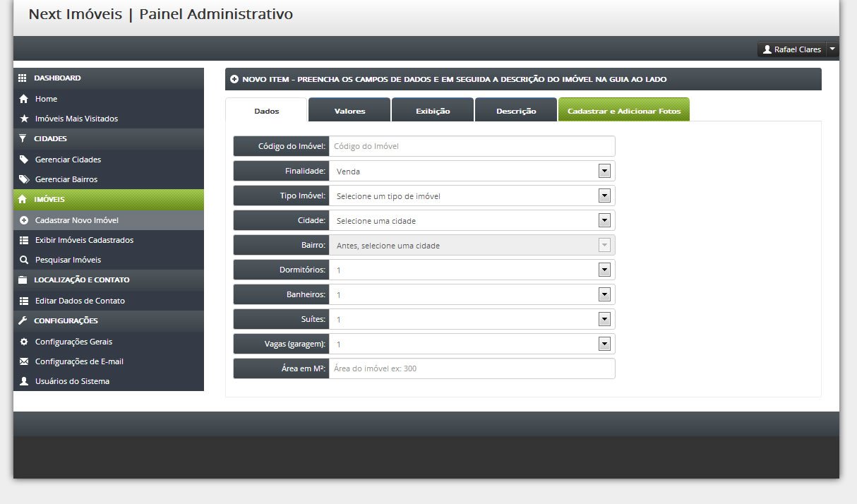Click the double-tag icon beside Gerenciar Bairros

coord(23,179)
